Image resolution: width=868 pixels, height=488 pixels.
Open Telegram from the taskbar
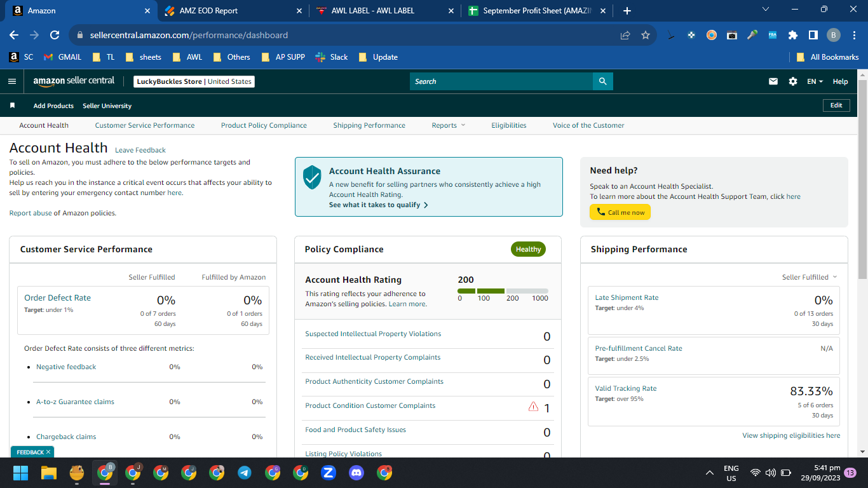pos(245,472)
